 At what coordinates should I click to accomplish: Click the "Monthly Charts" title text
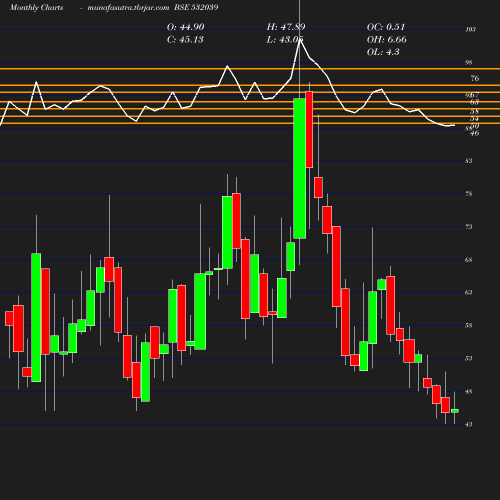pos(36,7)
